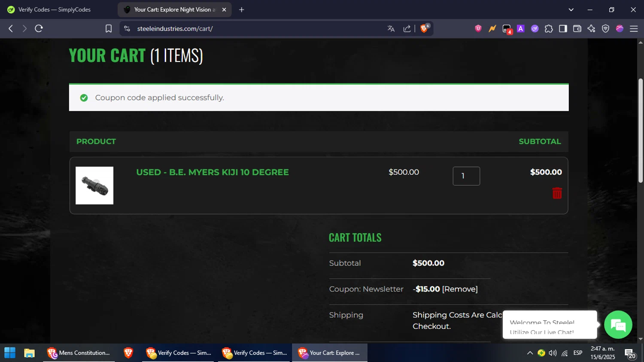Click the unit price $500.00
Image resolution: width=644 pixels, height=362 pixels.
point(404,172)
